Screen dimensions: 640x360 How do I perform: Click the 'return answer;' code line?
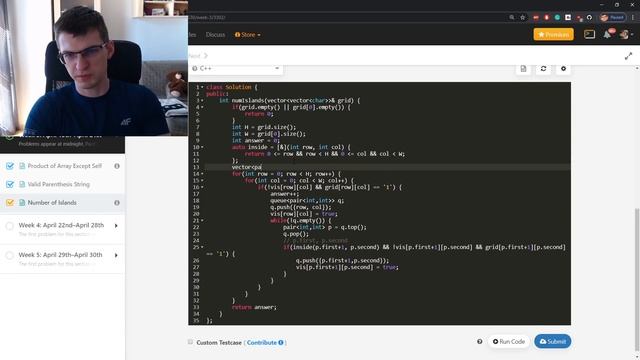(x=254, y=307)
